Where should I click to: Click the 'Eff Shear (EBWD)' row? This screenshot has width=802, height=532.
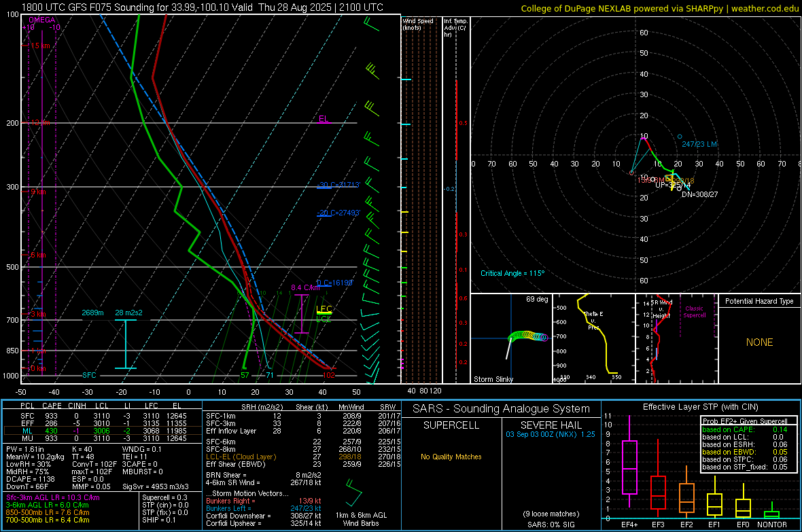pos(303,464)
